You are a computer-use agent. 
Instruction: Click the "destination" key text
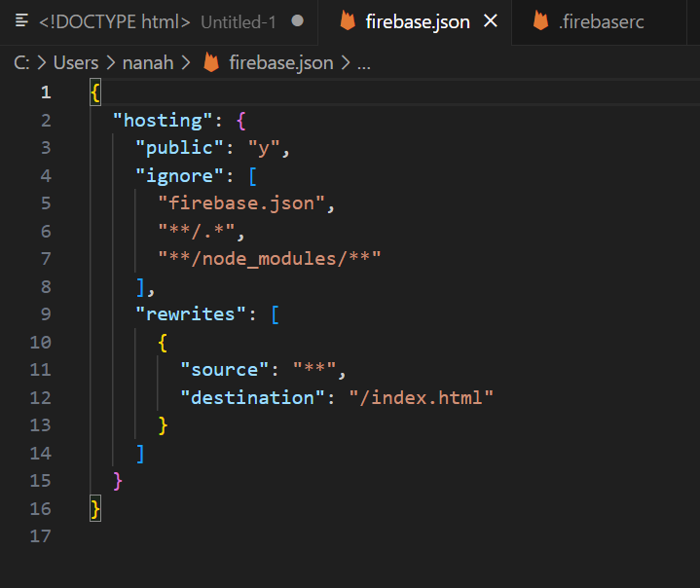point(253,397)
